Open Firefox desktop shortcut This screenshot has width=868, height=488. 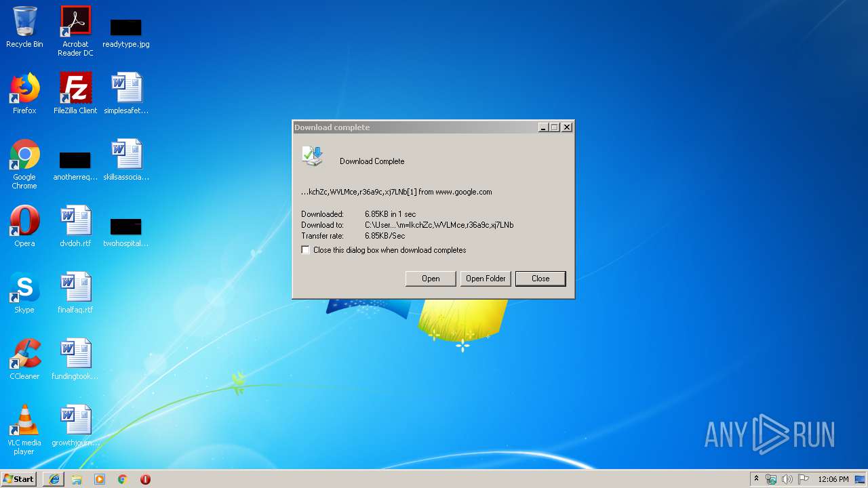coord(24,94)
